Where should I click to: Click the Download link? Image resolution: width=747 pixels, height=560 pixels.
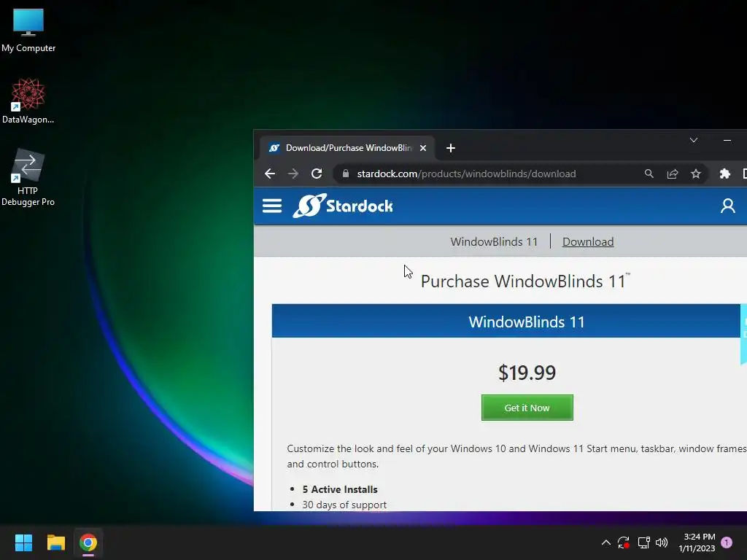click(x=588, y=242)
